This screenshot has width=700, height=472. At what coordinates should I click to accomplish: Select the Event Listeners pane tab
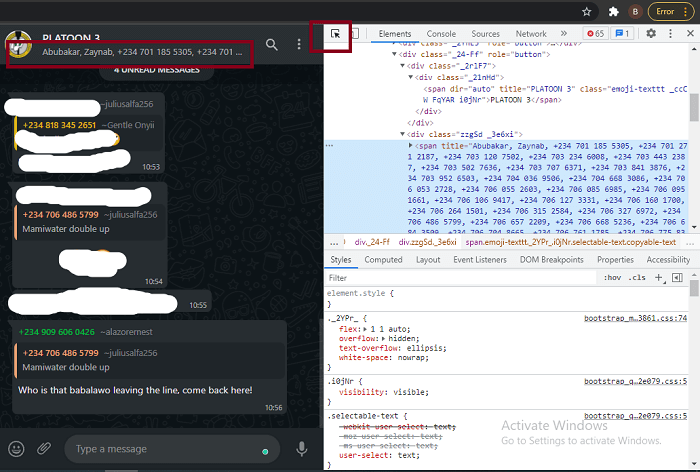pyautogui.click(x=480, y=259)
